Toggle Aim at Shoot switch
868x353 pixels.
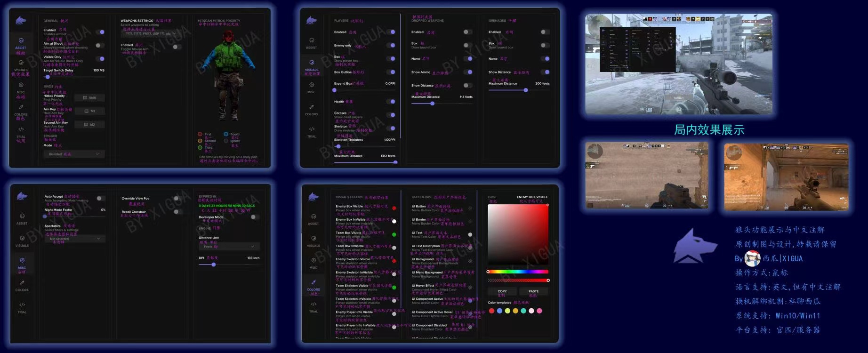[x=100, y=45]
